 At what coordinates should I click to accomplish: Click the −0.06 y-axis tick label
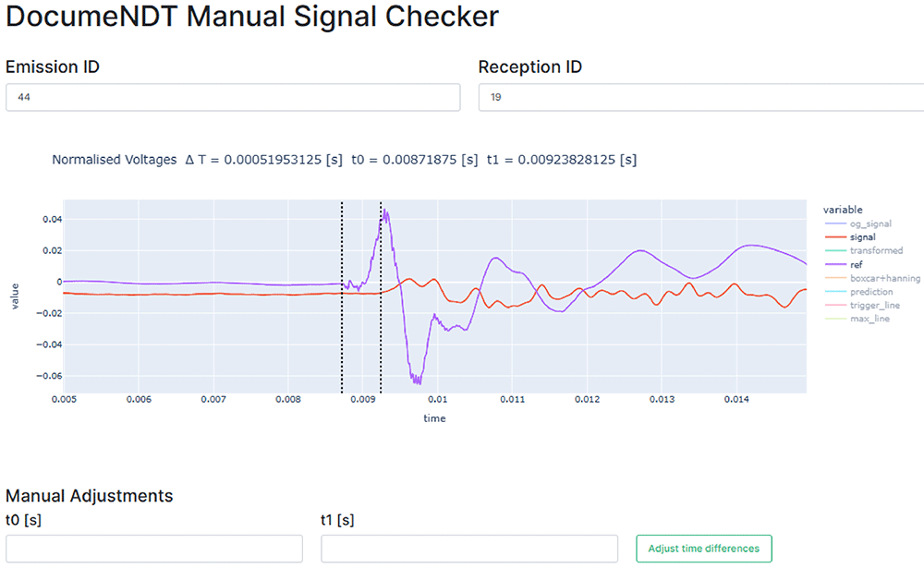(x=49, y=376)
